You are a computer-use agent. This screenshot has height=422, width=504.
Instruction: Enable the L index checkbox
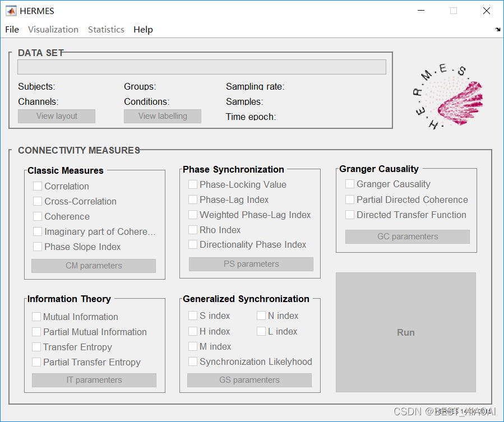pos(261,331)
